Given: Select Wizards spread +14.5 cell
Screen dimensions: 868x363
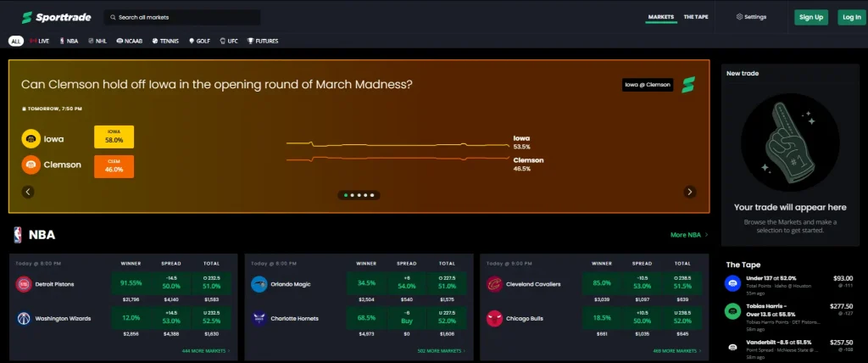Looking at the screenshot, I should 171,318.
